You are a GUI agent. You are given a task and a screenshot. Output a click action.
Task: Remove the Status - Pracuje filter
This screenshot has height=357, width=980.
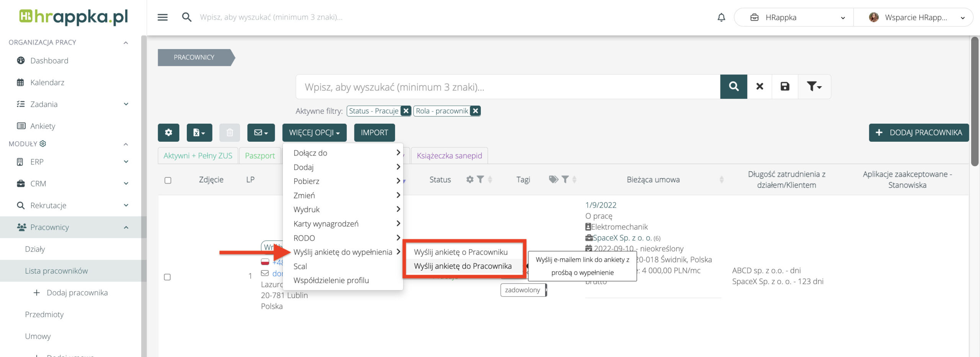pyautogui.click(x=406, y=111)
